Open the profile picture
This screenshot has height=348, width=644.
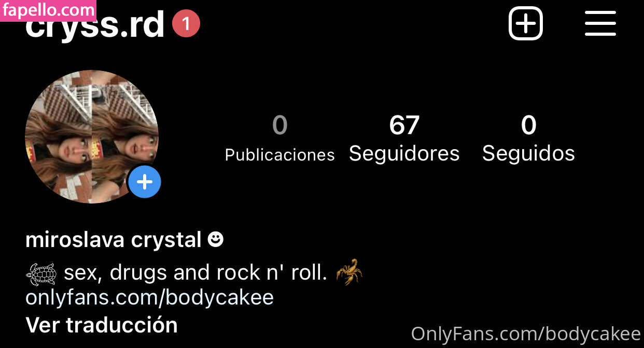(x=92, y=137)
